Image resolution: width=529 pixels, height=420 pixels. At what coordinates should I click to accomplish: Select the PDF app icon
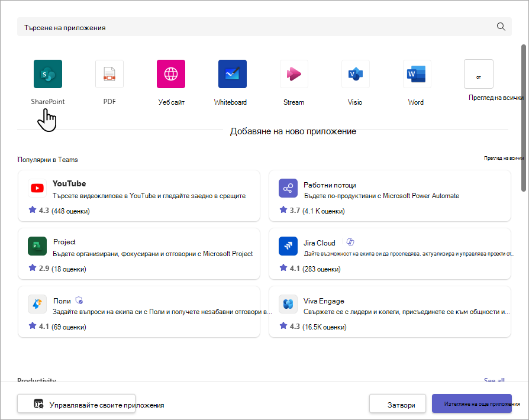click(x=109, y=74)
